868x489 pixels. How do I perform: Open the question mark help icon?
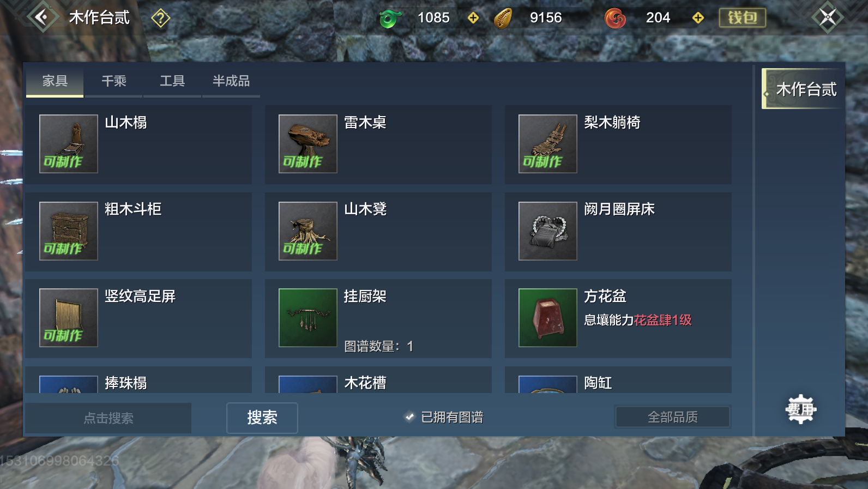(x=160, y=18)
